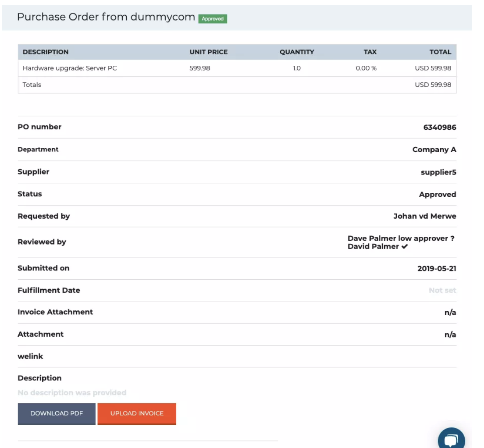Open the chat widget bubble icon
Screen dimensions: 484x448
click(x=451, y=439)
